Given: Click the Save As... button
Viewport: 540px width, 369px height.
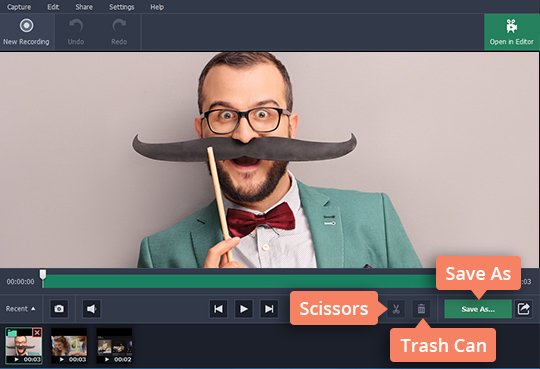Looking at the screenshot, I should click(478, 309).
